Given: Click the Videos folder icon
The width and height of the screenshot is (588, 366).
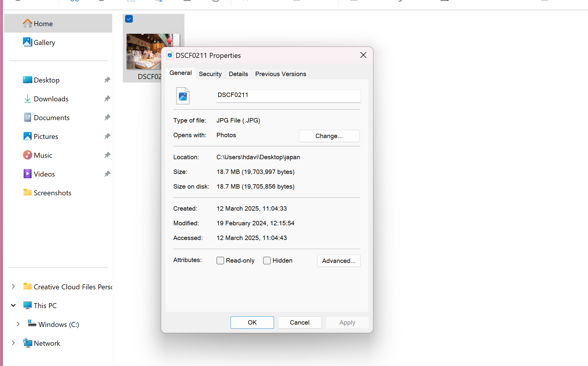Looking at the screenshot, I should point(27,174).
